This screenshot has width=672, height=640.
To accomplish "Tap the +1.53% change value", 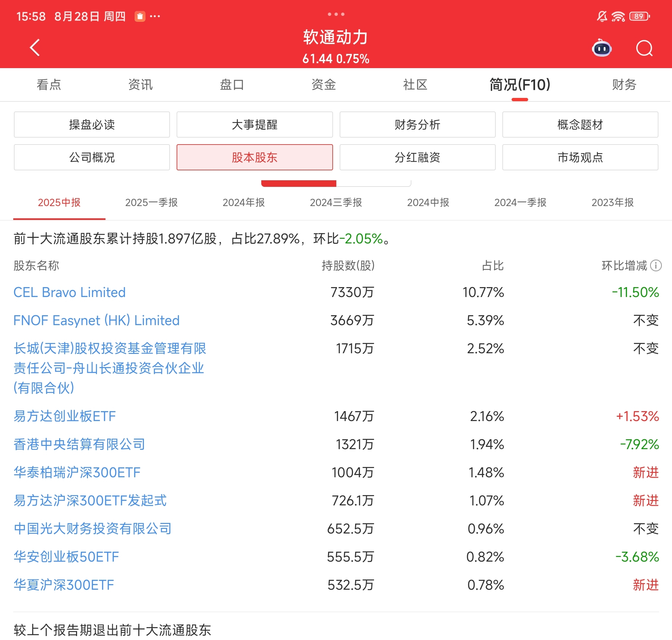I will (637, 416).
